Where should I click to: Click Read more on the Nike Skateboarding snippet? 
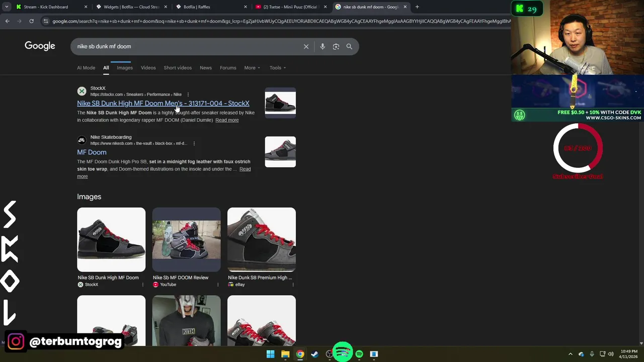pyautogui.click(x=245, y=169)
